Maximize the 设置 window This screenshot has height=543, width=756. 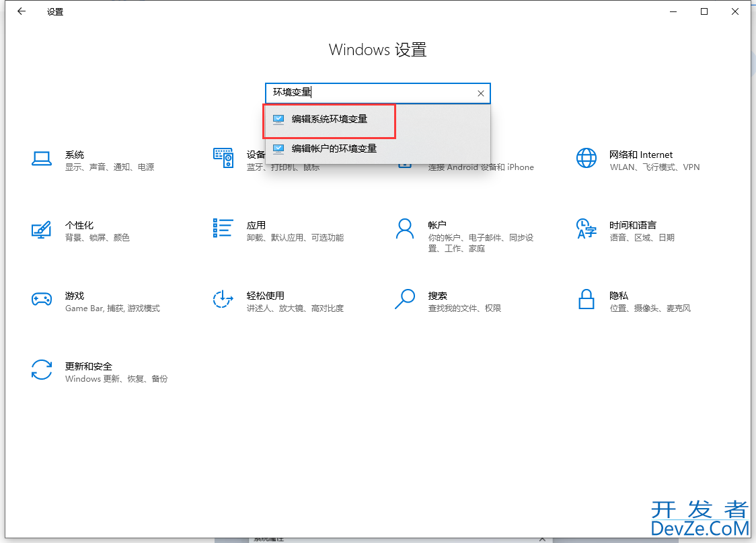(x=704, y=11)
